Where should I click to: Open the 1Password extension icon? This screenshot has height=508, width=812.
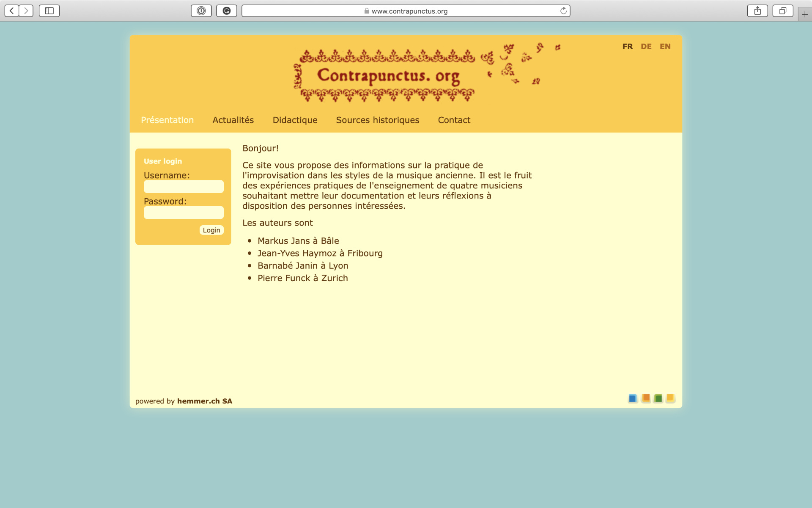coord(201,11)
